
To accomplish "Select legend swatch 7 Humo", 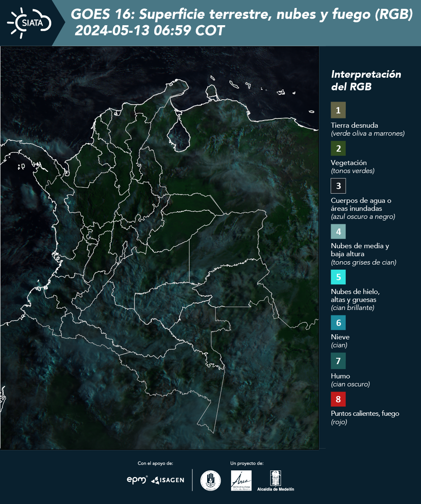I will (338, 361).
